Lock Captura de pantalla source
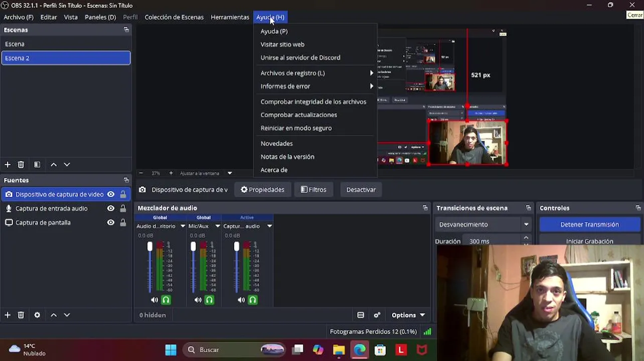 click(123, 222)
